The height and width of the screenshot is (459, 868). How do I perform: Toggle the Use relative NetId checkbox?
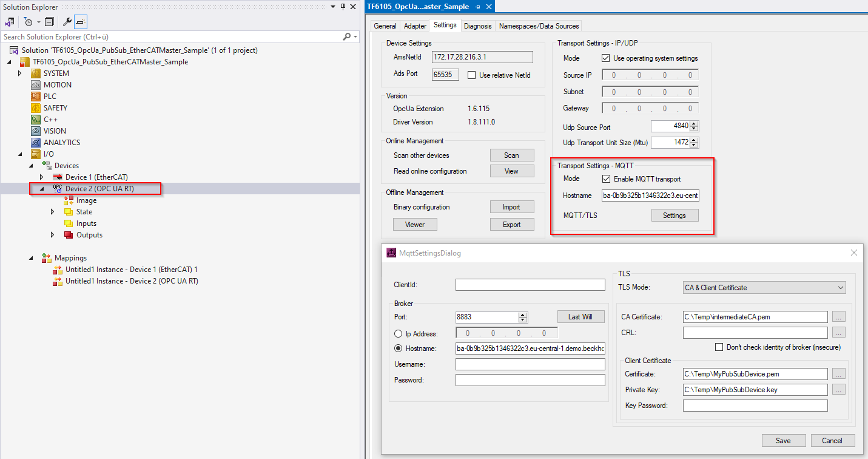pos(472,75)
